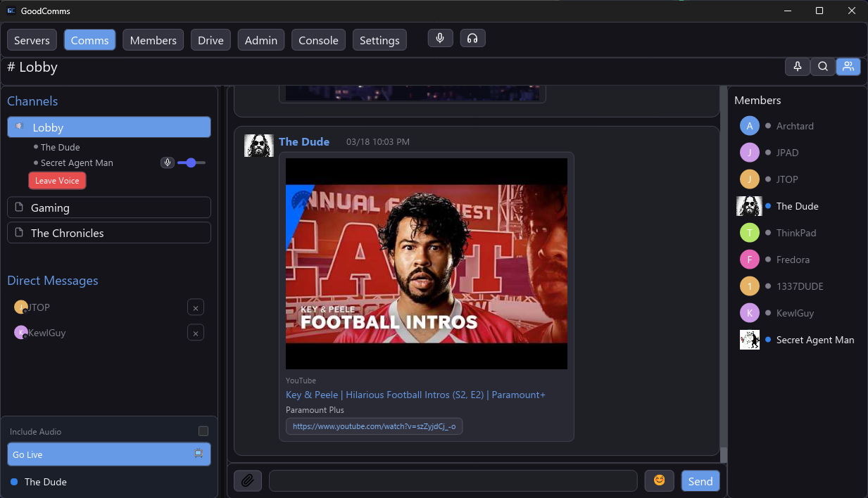Close the KewlGuy direct message
The height and width of the screenshot is (498, 868).
196,332
